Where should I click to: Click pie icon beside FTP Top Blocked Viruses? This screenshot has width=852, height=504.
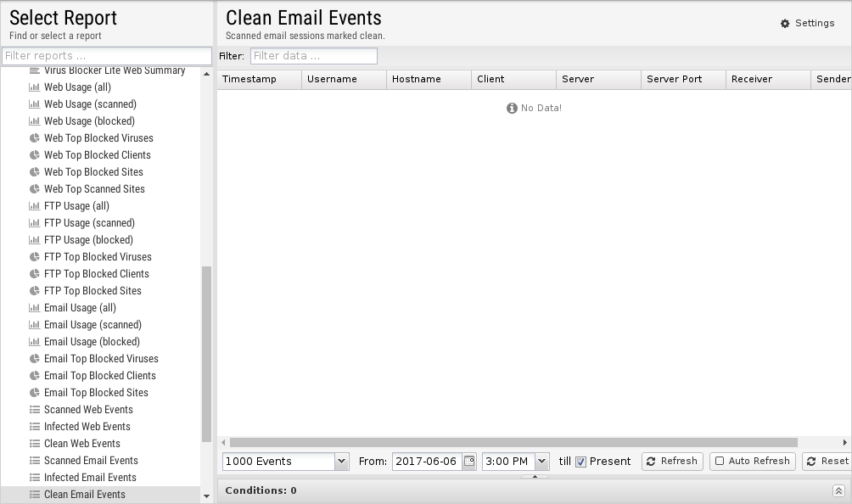[34, 257]
